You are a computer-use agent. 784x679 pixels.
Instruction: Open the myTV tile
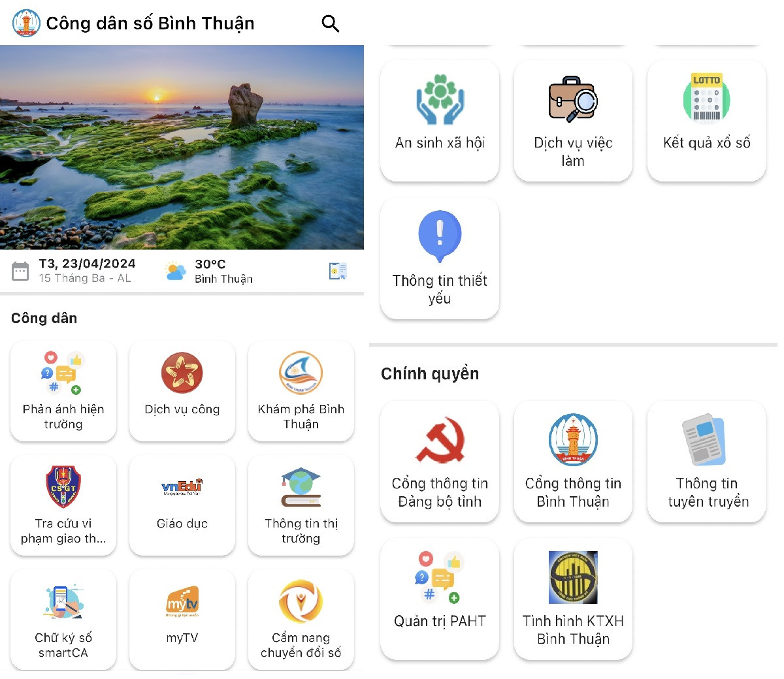tap(182, 620)
